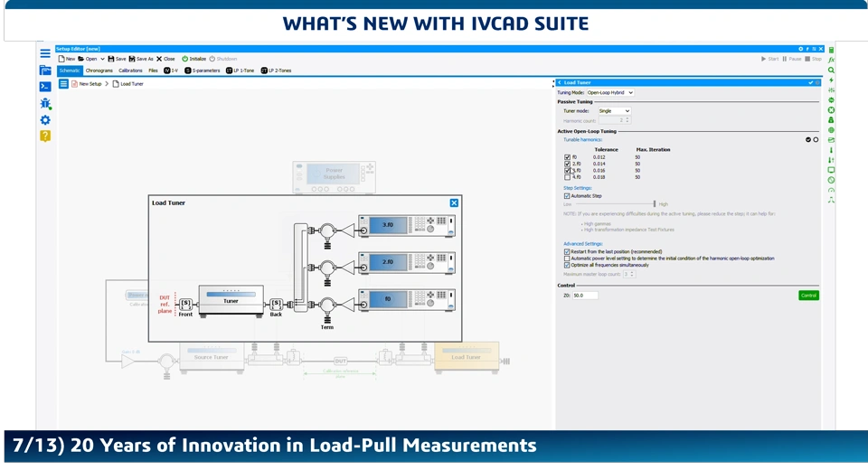868x470 pixels.
Task: Switch to the Calibrations tab
Action: click(x=130, y=70)
